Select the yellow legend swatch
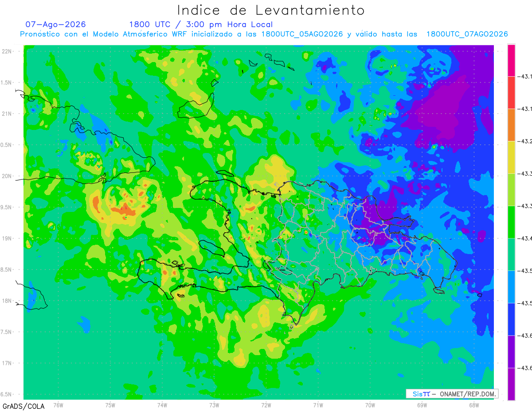 pyautogui.click(x=511, y=157)
